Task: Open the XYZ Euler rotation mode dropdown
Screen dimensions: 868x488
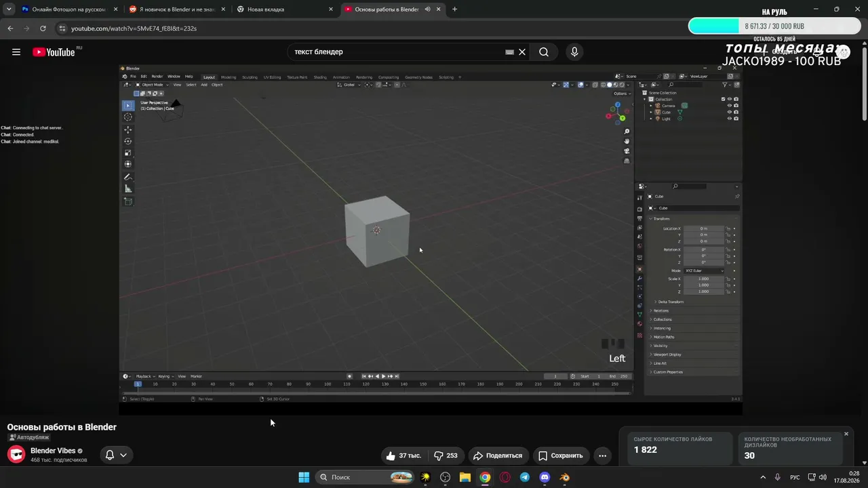Action: (703, 271)
